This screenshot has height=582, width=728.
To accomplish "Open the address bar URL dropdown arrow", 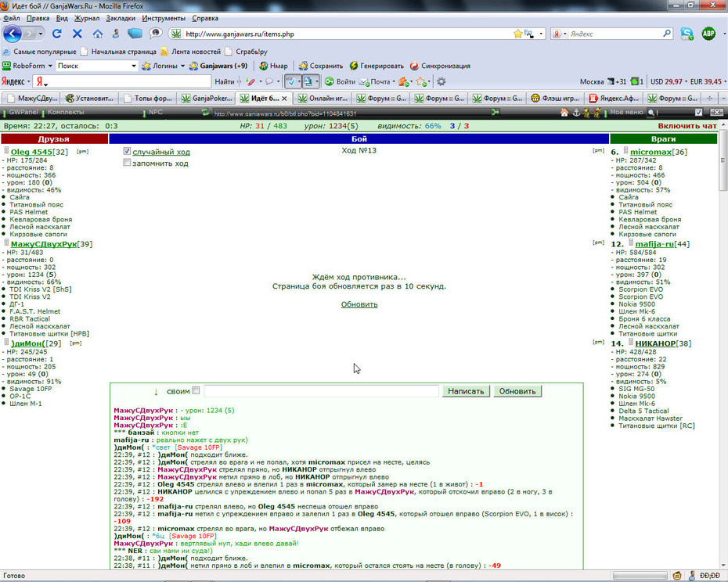I will (x=541, y=34).
